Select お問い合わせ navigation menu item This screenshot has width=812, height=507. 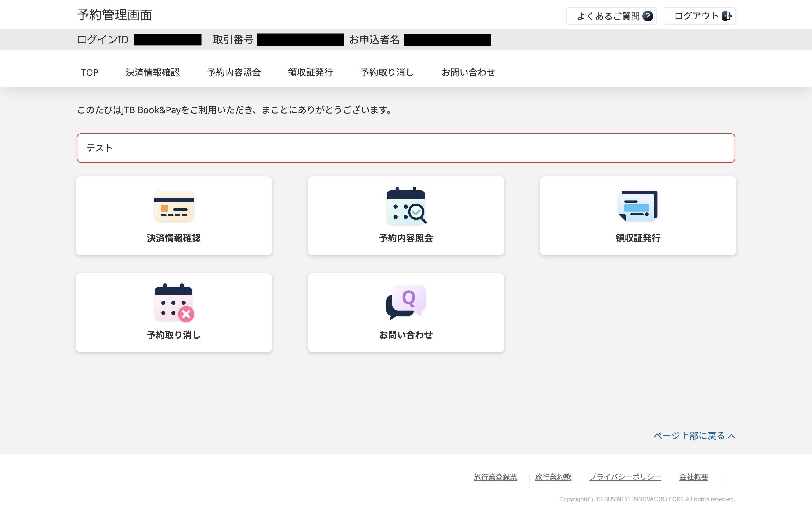click(x=468, y=72)
